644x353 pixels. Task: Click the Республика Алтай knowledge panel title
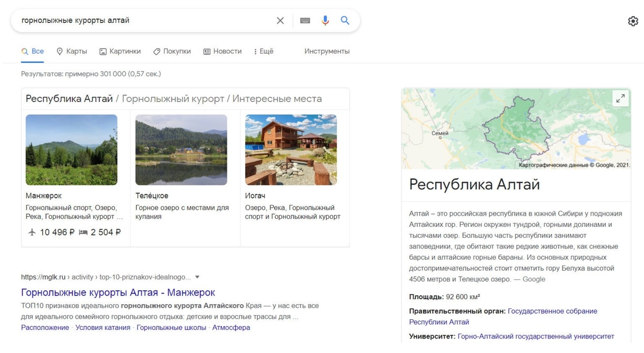tap(474, 185)
